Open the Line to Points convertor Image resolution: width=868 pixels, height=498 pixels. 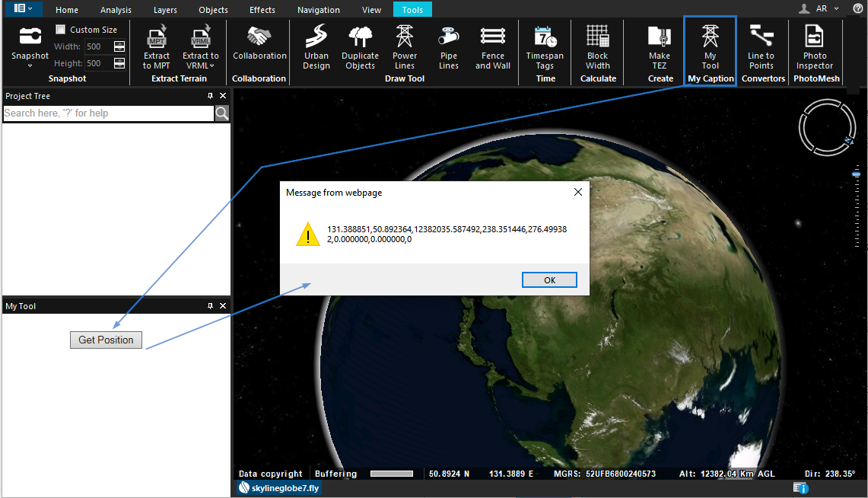tap(761, 47)
